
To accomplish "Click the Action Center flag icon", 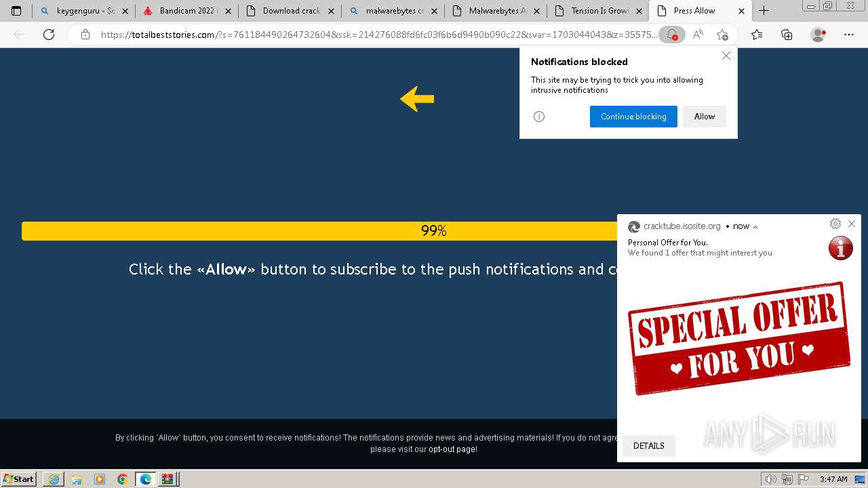I will pos(802,479).
